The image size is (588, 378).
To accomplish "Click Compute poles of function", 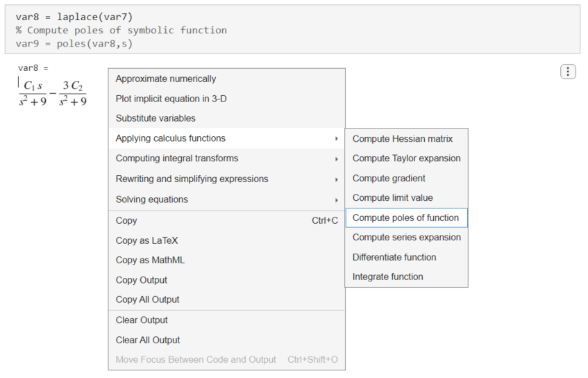I will (405, 217).
